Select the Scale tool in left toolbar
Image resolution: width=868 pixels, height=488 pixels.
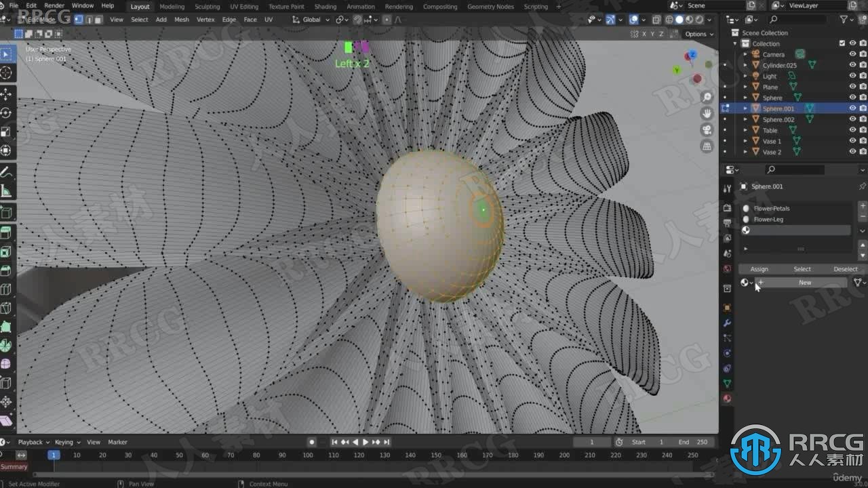[x=6, y=131]
